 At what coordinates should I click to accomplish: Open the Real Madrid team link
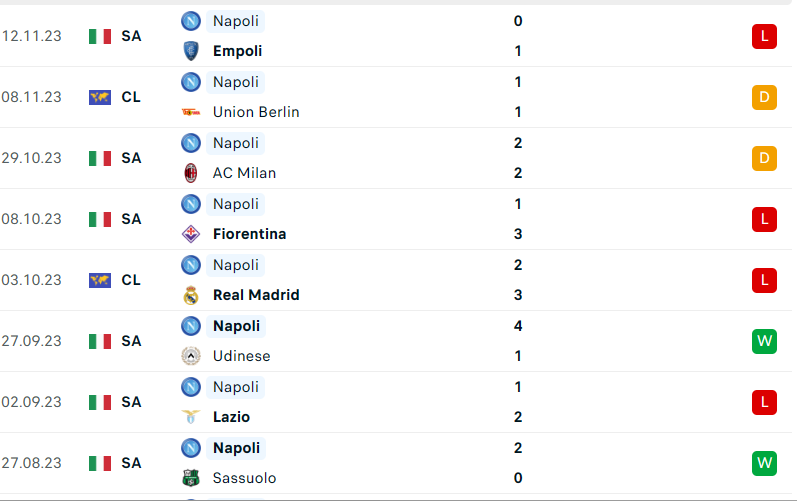tap(256, 295)
